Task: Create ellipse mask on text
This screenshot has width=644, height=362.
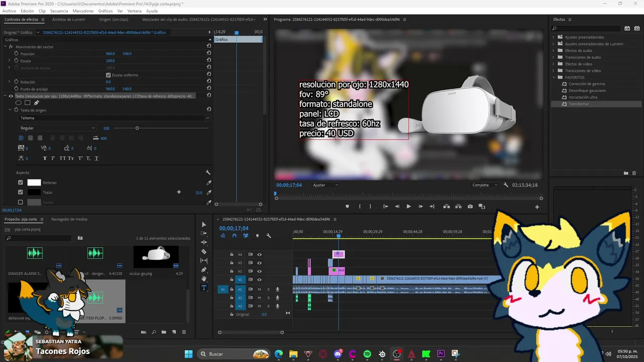Action: click(x=19, y=103)
